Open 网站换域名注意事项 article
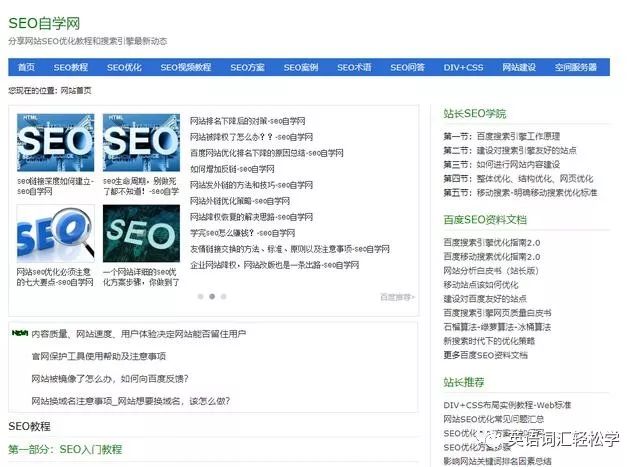The height and width of the screenshot is (467, 640). [x=131, y=401]
